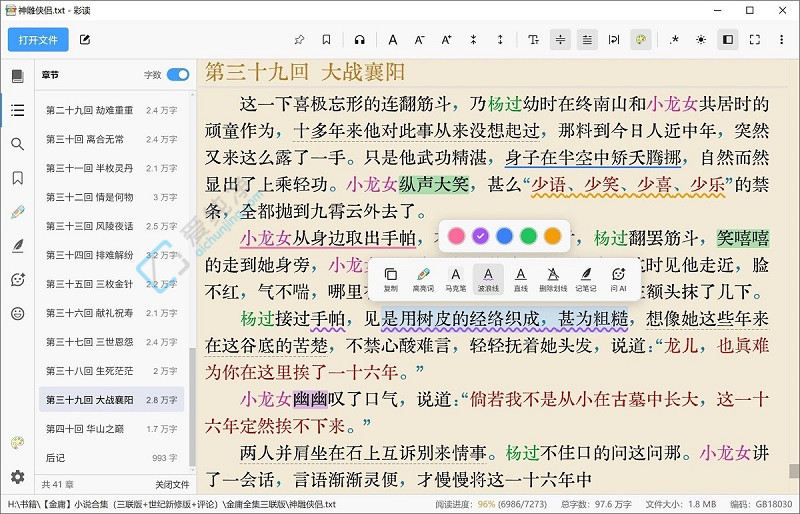Open chapter 第三十七回 三世恩怨
This screenshot has width=800, height=514.
(111, 342)
